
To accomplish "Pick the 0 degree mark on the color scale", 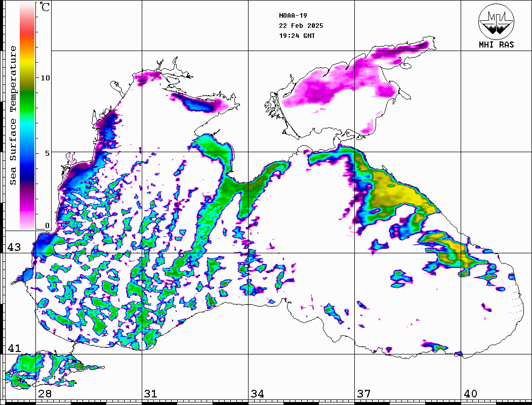I will tap(47, 226).
